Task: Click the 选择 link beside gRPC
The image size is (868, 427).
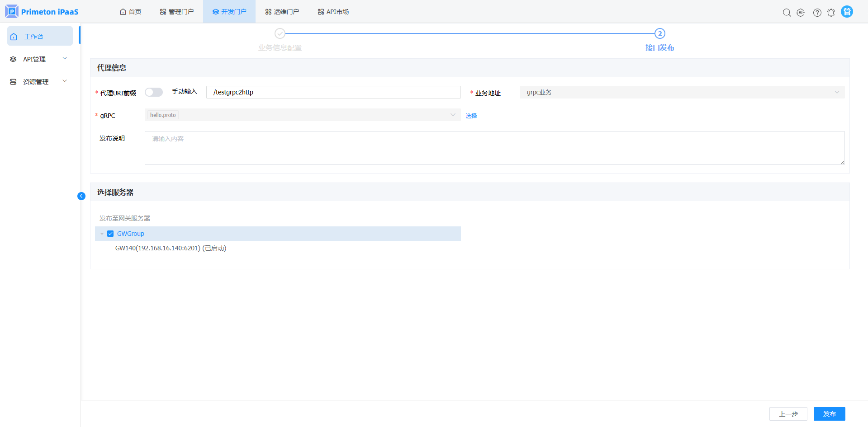Action: coord(471,116)
